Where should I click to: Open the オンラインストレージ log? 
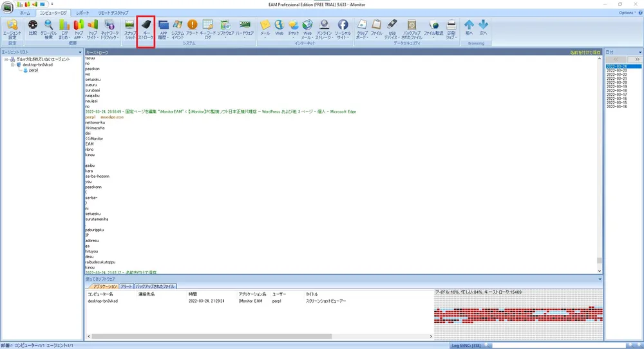point(324,29)
